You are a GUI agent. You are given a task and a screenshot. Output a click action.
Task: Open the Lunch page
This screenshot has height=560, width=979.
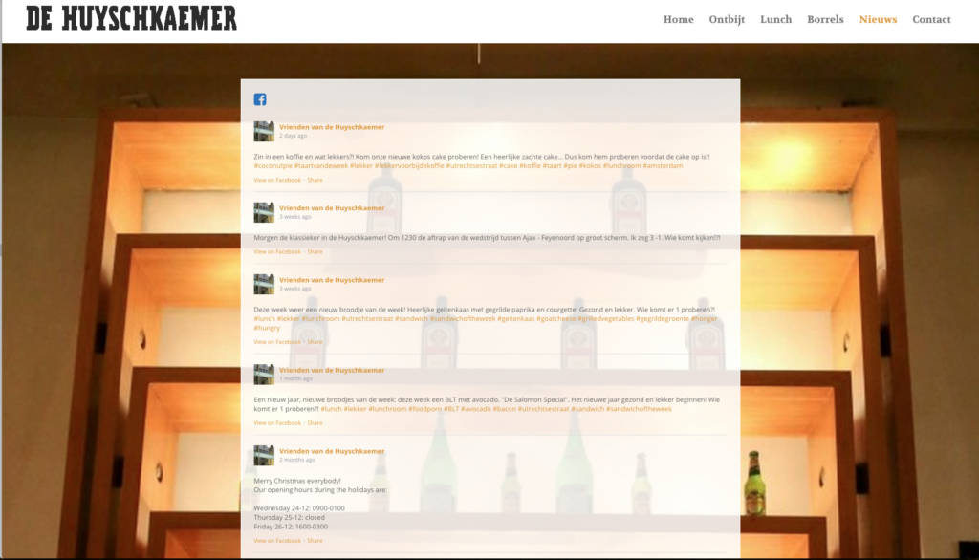775,19
